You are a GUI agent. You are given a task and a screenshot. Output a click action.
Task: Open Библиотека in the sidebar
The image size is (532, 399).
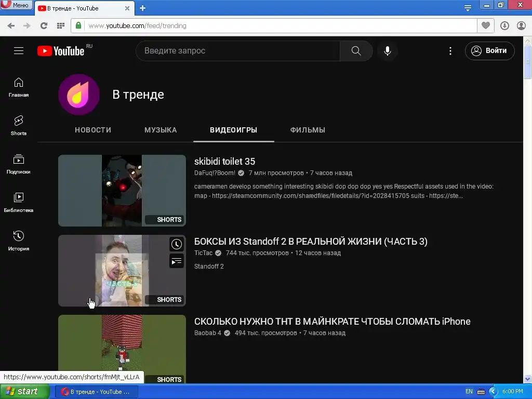(19, 203)
